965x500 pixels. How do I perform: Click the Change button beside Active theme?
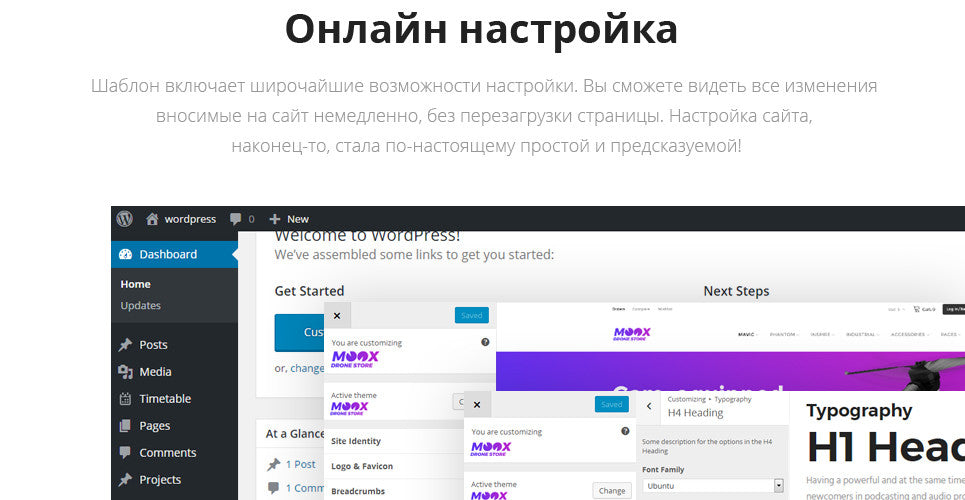coord(612,491)
